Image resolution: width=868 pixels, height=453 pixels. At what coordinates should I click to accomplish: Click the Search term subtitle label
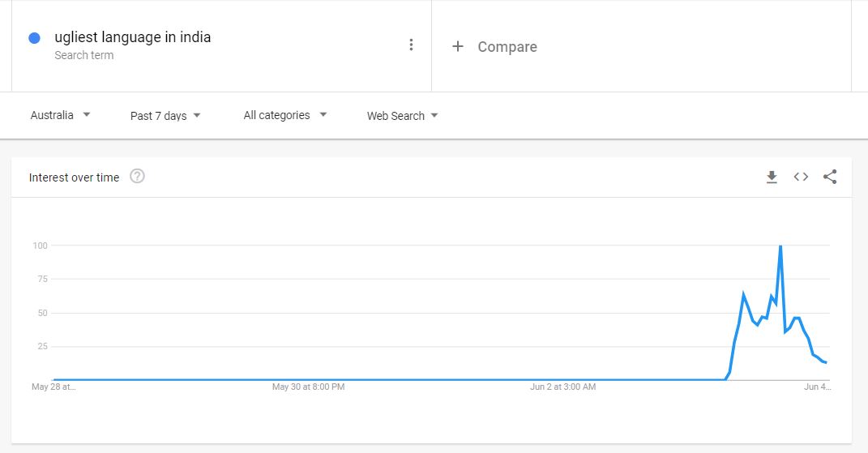point(84,55)
